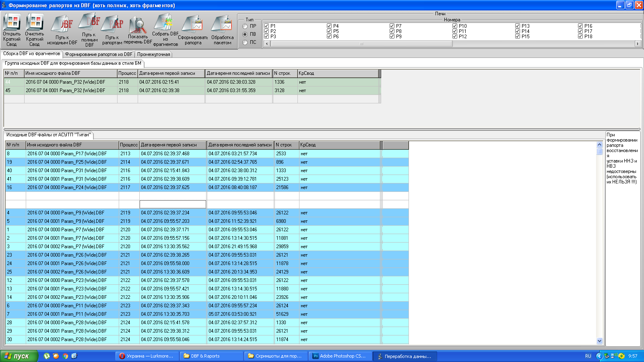Viewport: 644px width, 362px height.
Task: Choose the ПС radio button
Action: 245,42
